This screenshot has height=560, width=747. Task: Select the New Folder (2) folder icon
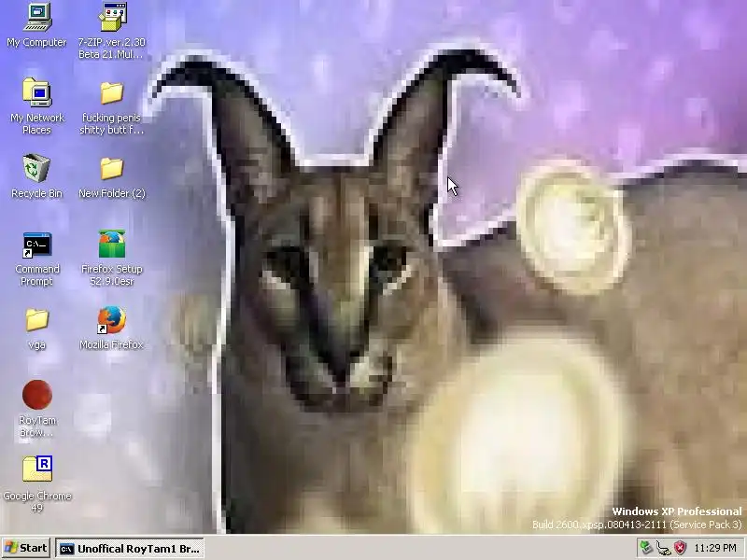coord(111,168)
